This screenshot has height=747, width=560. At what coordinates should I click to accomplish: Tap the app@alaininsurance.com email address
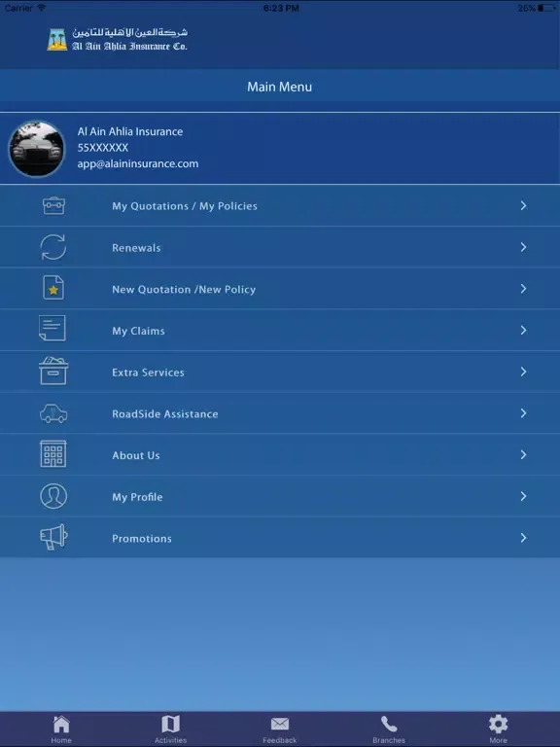click(x=138, y=163)
